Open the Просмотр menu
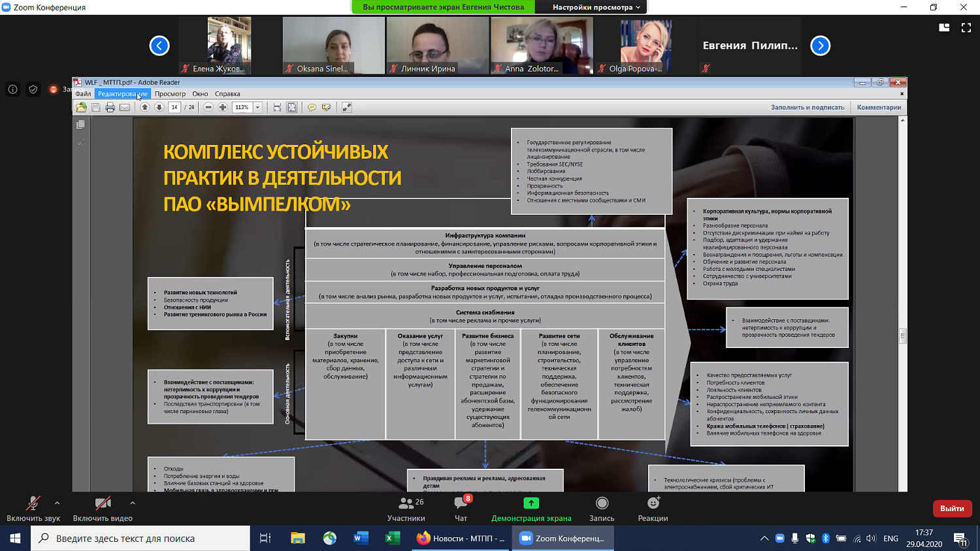Screen dimensions: 980x551 tap(170, 94)
